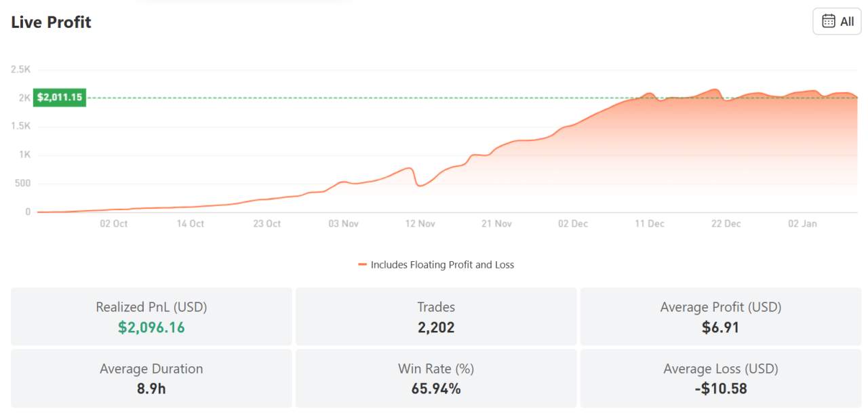Expand the Trades statistics card
868x413 pixels.
pyautogui.click(x=436, y=316)
